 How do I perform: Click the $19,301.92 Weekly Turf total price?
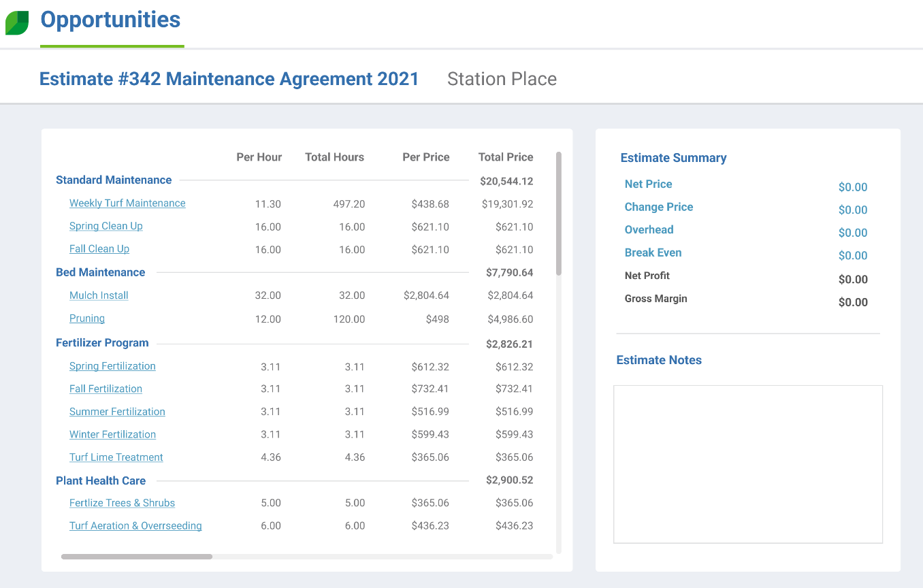[x=507, y=204]
